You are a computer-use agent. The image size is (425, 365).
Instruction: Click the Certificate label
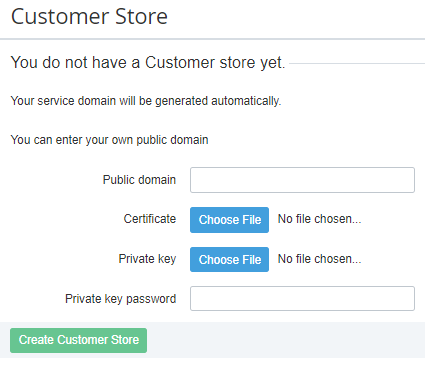point(150,219)
